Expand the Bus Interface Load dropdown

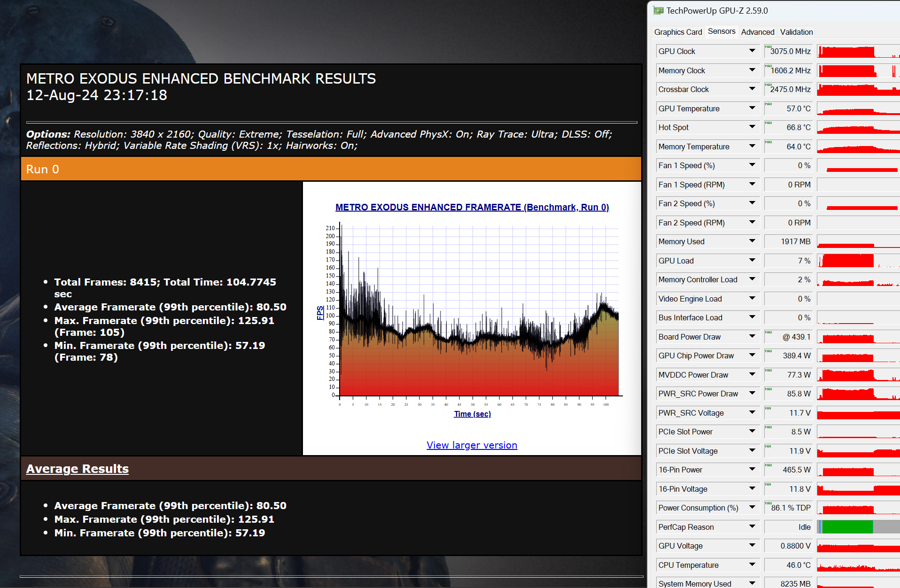point(752,317)
